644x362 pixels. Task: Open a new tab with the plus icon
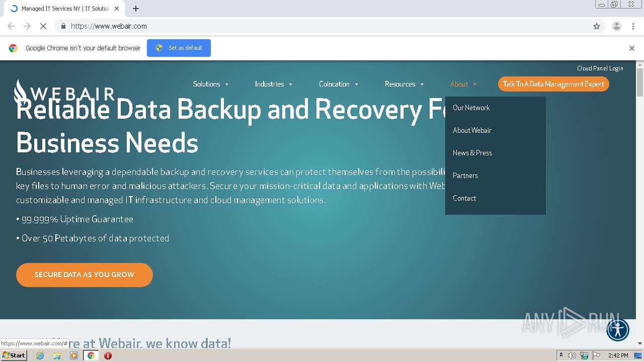pyautogui.click(x=136, y=9)
